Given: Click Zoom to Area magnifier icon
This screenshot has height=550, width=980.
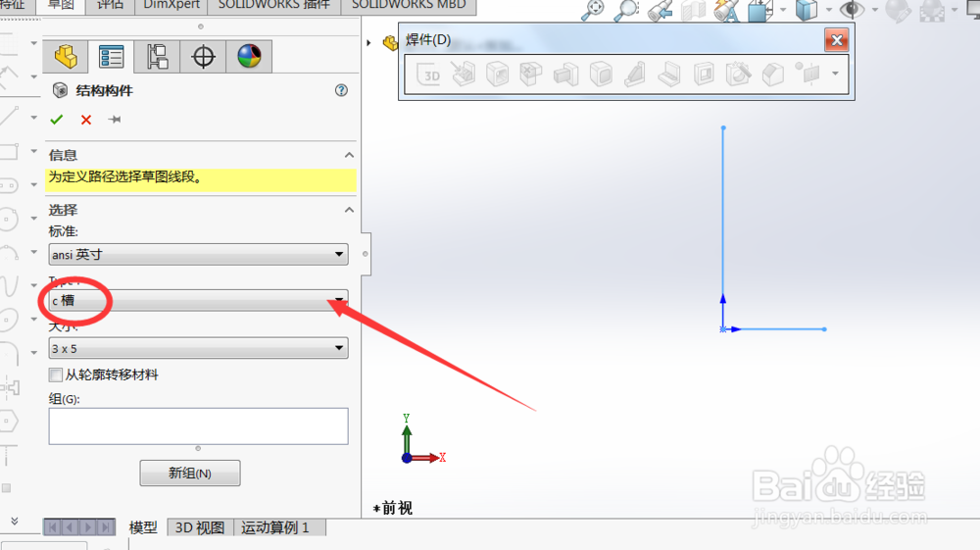Looking at the screenshot, I should (x=626, y=10).
